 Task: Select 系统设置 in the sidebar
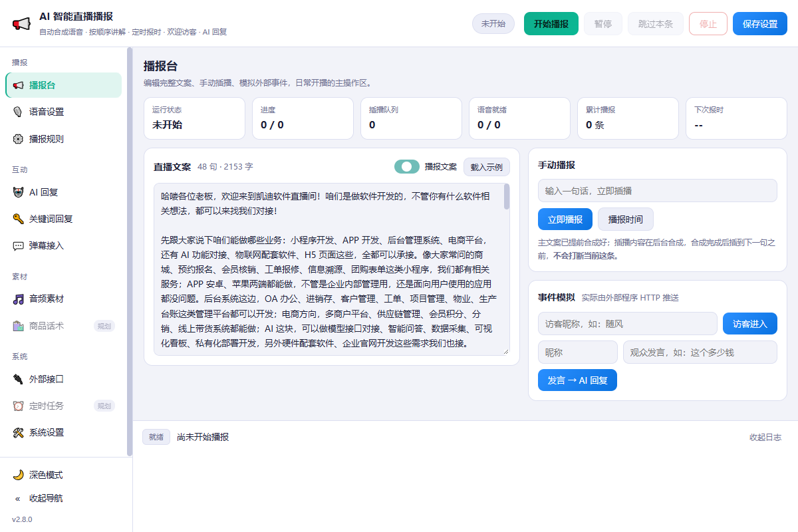(63, 432)
